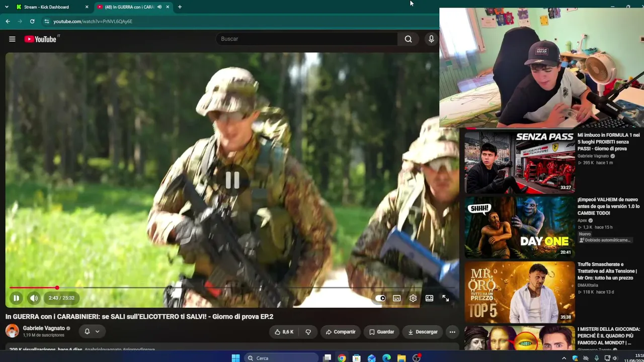Seek on the video progress bar
The height and width of the screenshot is (362, 644).
point(232,288)
